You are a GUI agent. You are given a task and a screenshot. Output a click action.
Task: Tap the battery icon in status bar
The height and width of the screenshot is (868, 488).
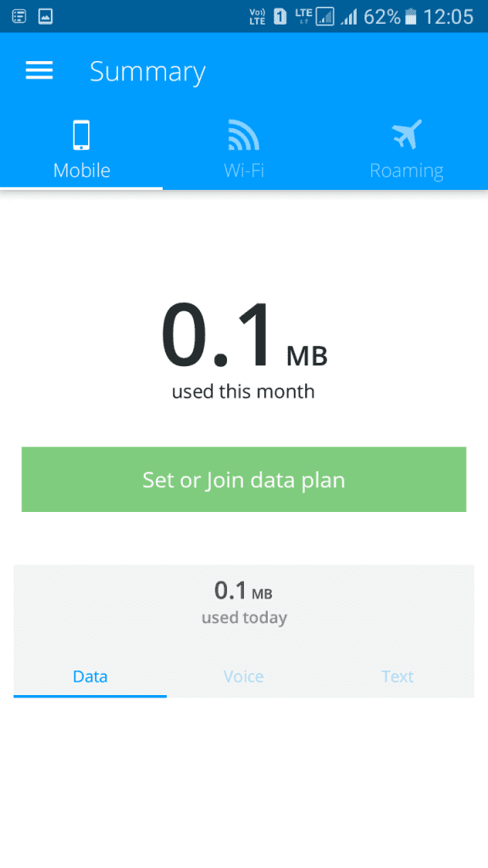click(411, 17)
